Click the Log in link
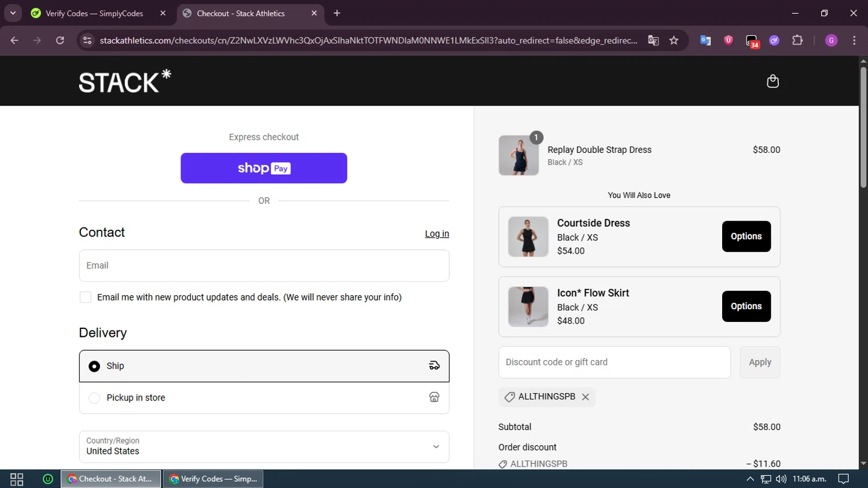The height and width of the screenshot is (488, 868). tap(437, 234)
